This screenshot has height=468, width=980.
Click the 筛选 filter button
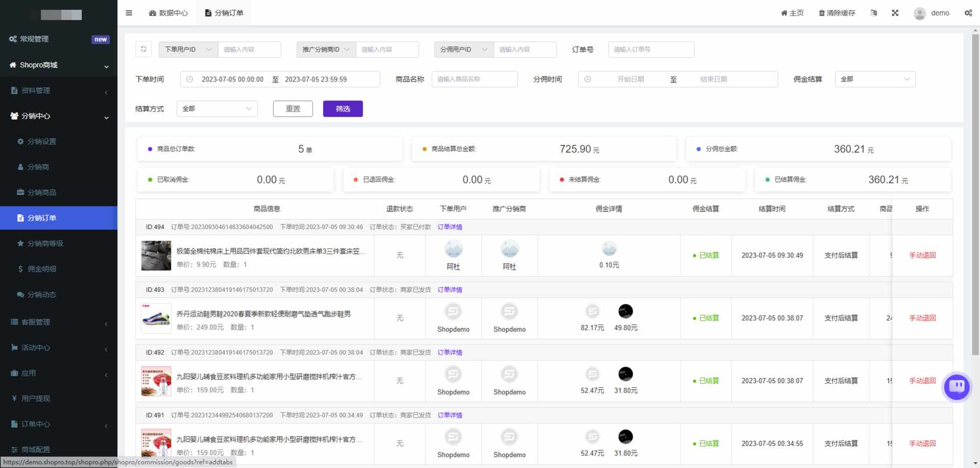coord(343,109)
